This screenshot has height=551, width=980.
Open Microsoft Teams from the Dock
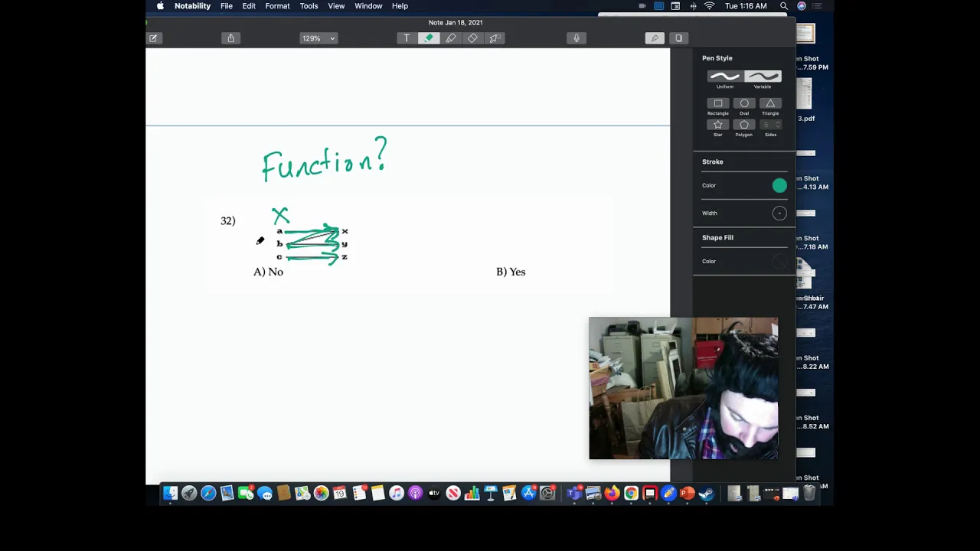pyautogui.click(x=574, y=494)
